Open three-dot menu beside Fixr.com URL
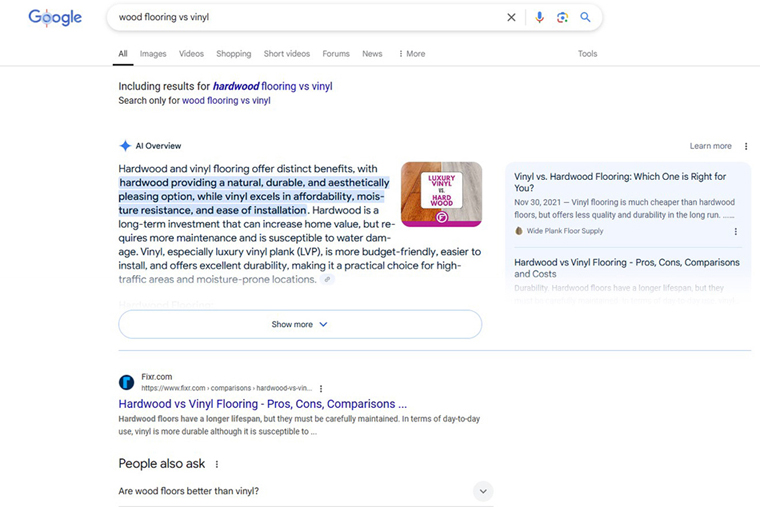The width and height of the screenshot is (760, 507). point(321,388)
